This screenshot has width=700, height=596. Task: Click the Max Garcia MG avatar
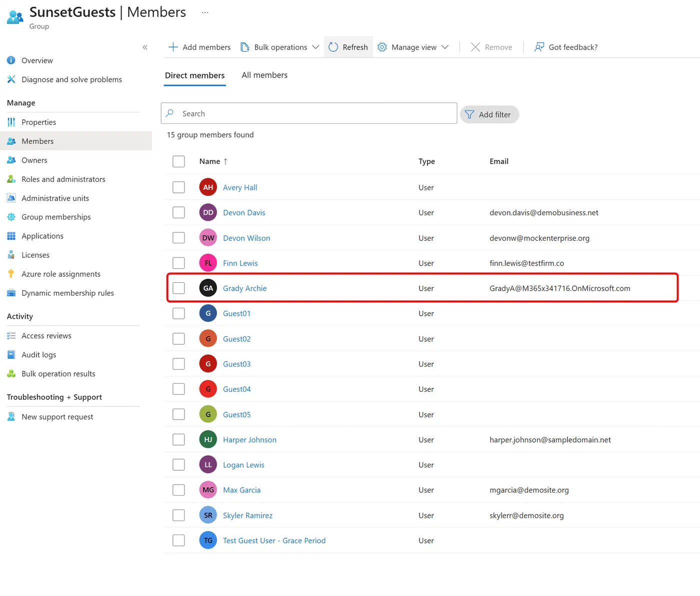[208, 490]
